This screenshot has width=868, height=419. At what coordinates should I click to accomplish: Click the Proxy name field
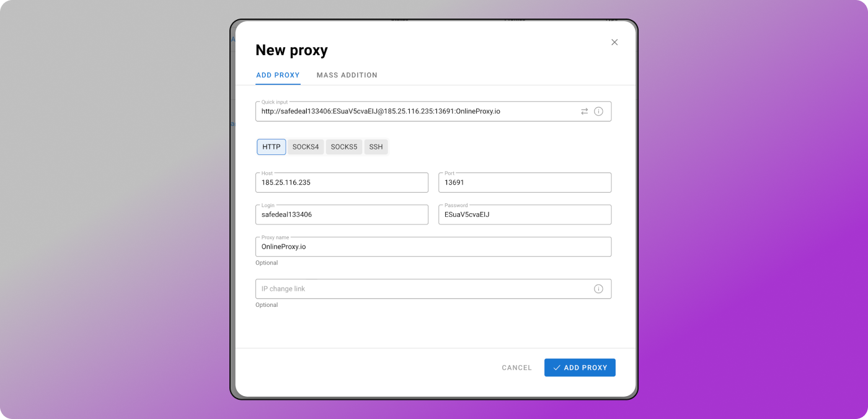tap(433, 247)
